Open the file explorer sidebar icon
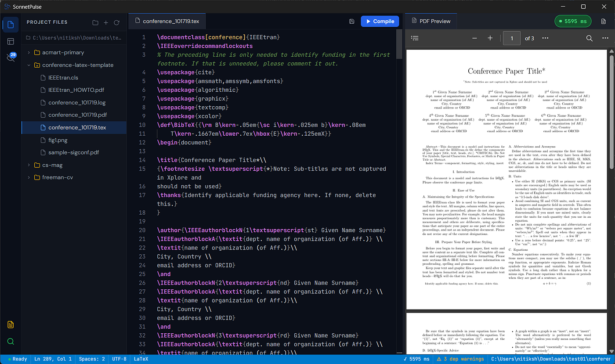615x364 pixels. tap(11, 25)
